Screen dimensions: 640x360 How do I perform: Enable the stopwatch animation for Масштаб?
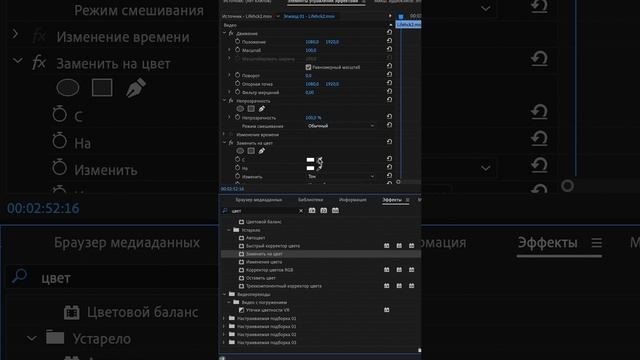point(238,50)
